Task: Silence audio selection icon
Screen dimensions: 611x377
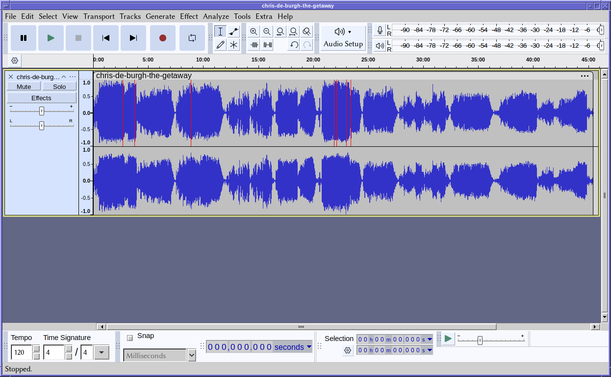Action: (x=267, y=45)
